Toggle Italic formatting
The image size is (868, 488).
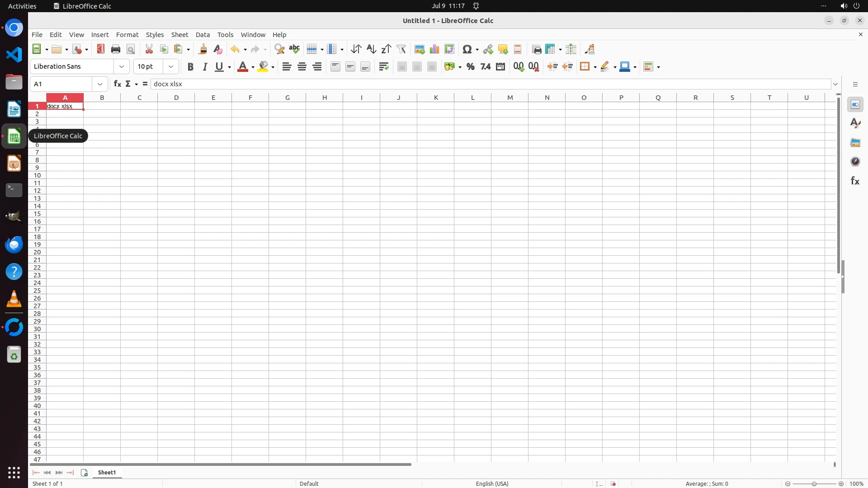205,67
